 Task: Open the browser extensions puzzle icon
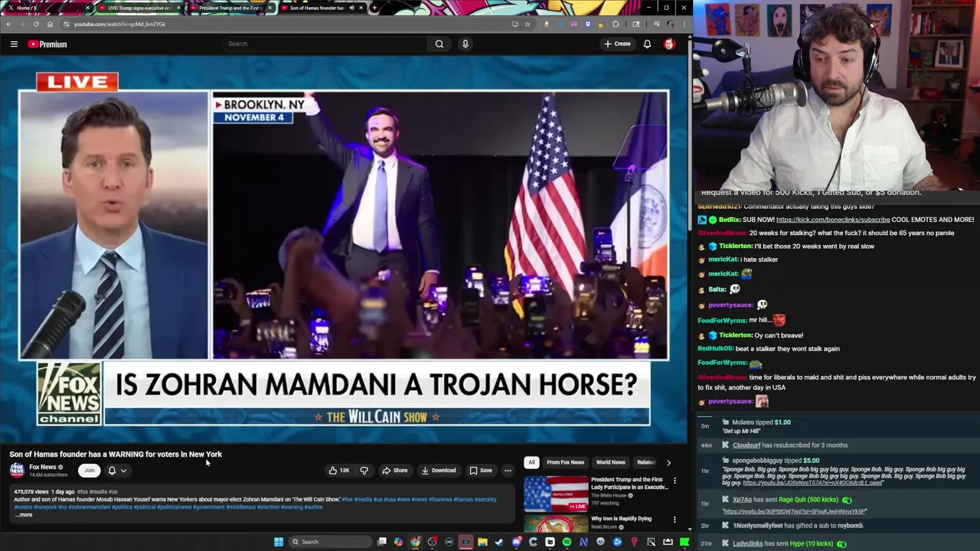(x=616, y=24)
